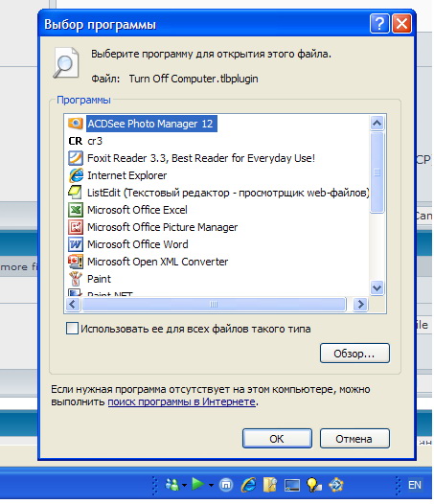Open dropdown arrow next to green play icon

[211, 485]
